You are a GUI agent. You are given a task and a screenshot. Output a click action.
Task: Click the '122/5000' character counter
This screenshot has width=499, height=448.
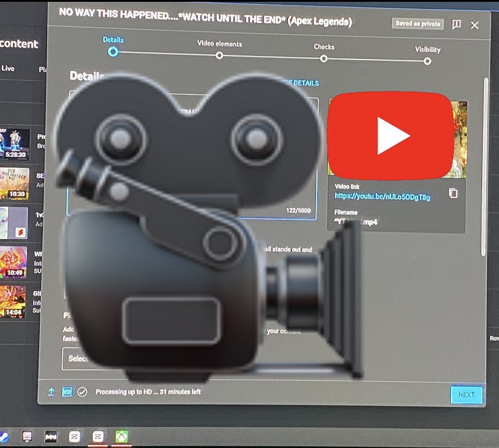(x=298, y=211)
